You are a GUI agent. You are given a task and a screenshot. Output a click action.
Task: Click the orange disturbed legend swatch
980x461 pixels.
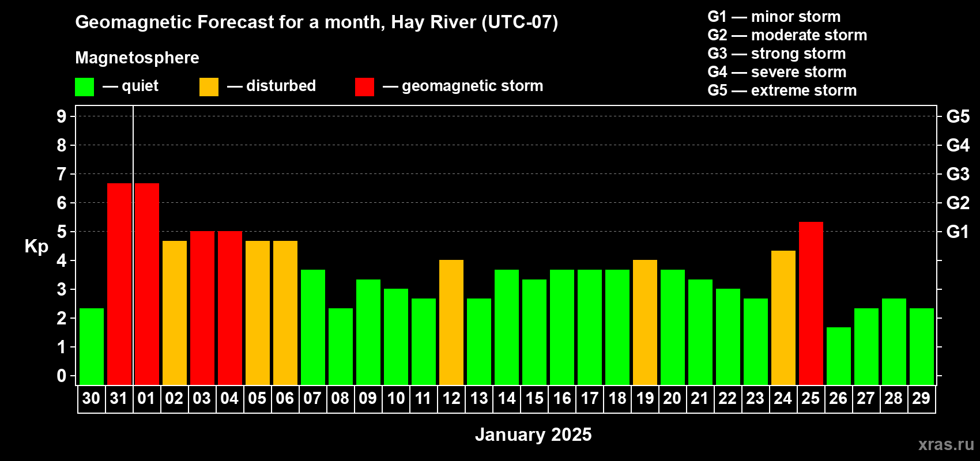point(209,87)
